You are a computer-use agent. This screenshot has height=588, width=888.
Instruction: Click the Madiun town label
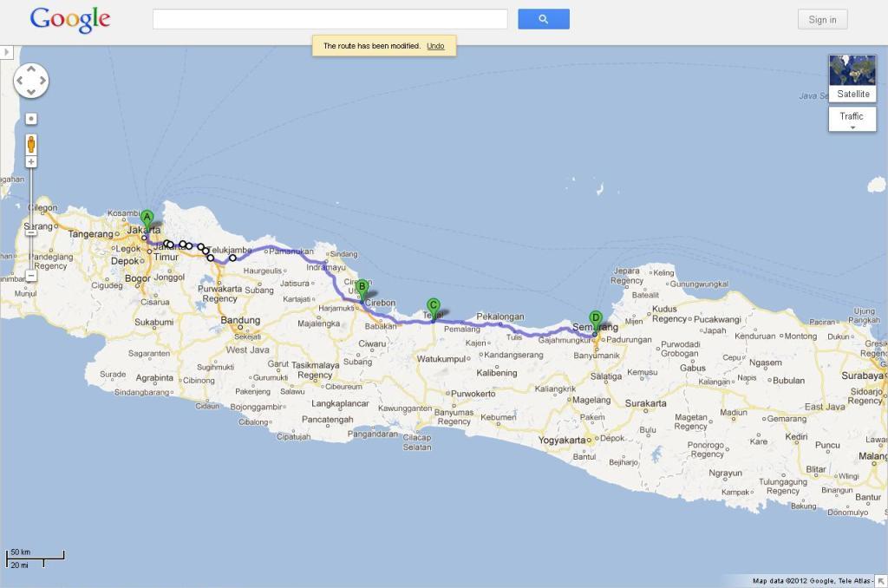734,413
